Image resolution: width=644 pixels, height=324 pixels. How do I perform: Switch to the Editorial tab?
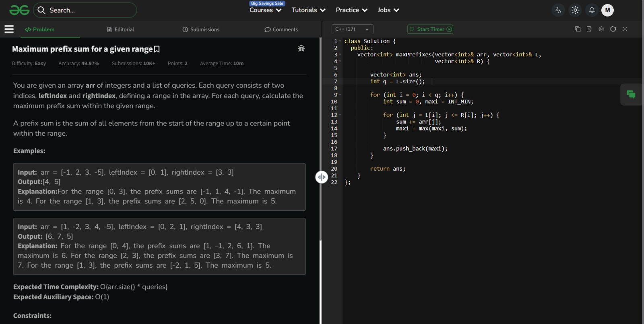point(120,29)
